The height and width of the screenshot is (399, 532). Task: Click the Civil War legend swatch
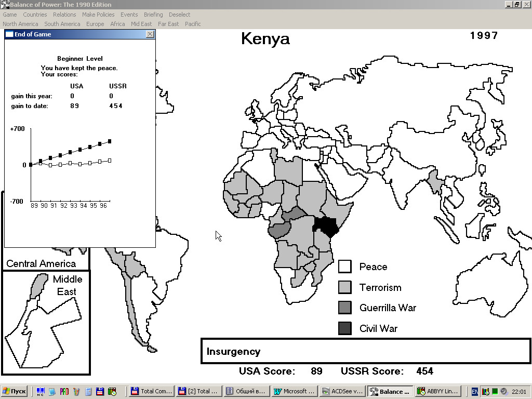345,328
